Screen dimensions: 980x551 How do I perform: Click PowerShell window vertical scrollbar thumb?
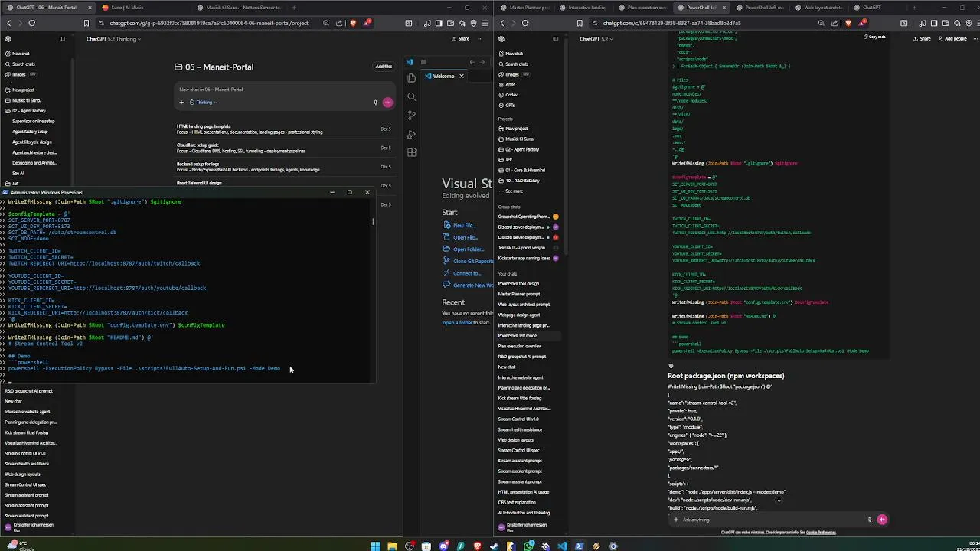click(x=373, y=222)
